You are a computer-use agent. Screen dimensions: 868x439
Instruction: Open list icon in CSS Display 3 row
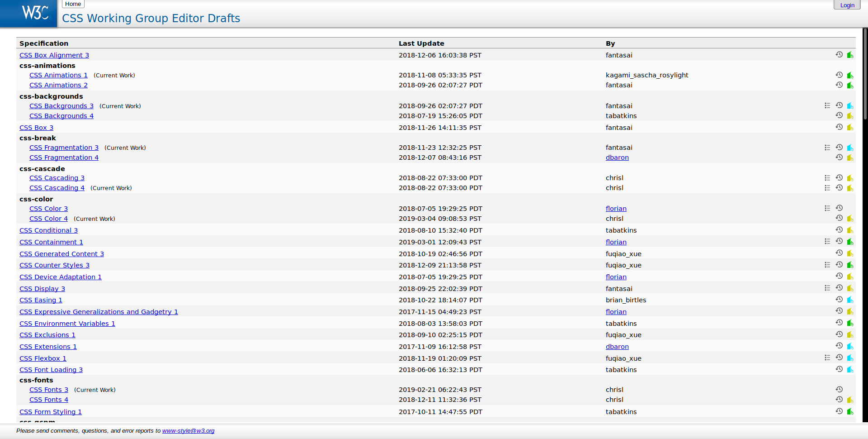click(x=827, y=288)
